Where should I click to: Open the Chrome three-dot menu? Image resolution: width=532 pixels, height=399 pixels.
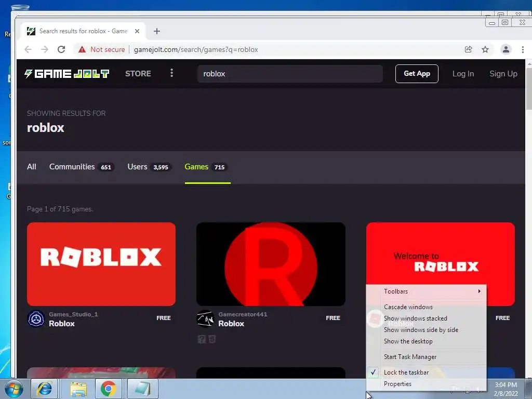coord(523,49)
